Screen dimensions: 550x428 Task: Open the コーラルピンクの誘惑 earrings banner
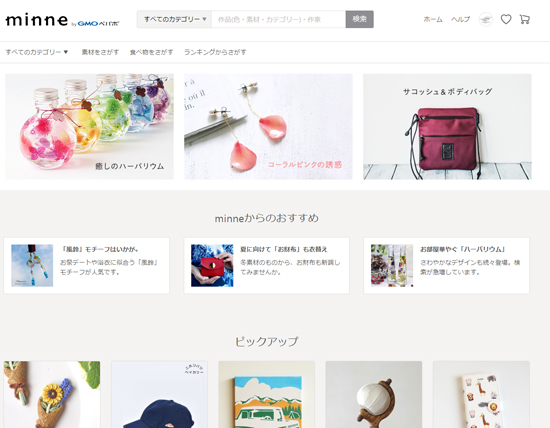click(268, 127)
